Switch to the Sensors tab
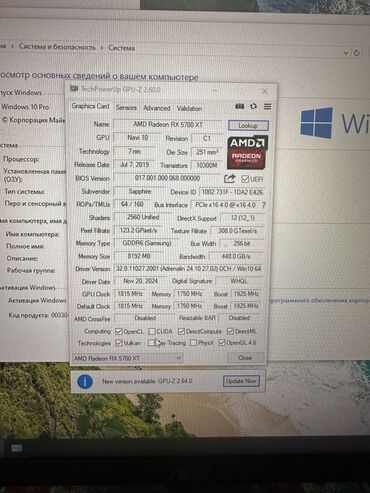Screen dimensions: 370x493 (126, 108)
